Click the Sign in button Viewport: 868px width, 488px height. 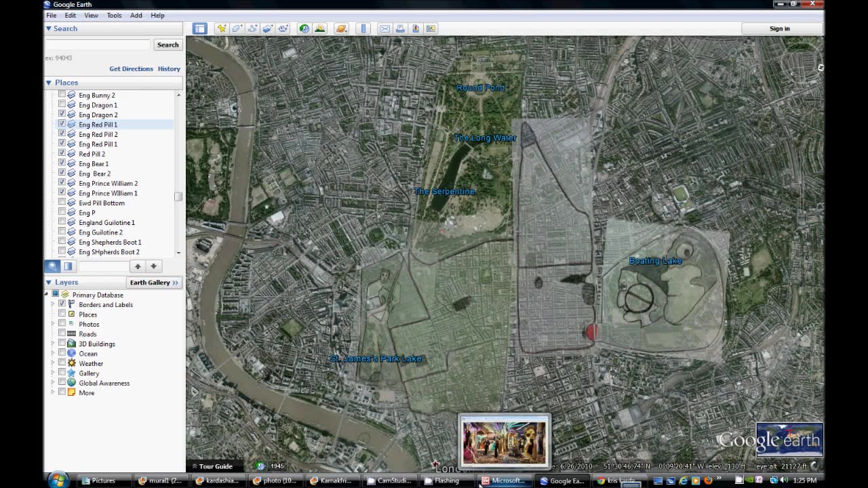pyautogui.click(x=780, y=28)
